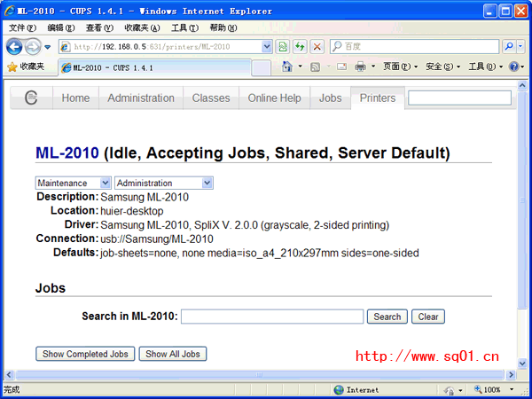
Task: Expand the address bar history dropdown
Action: pyautogui.click(x=267, y=47)
